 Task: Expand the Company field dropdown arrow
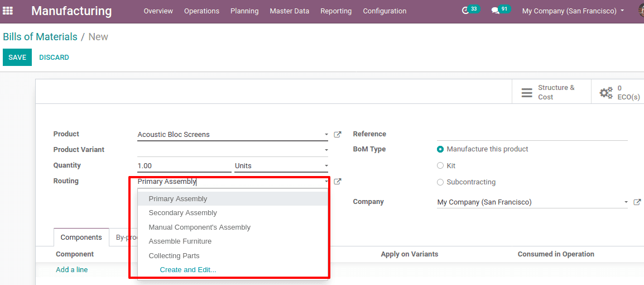[x=626, y=202]
